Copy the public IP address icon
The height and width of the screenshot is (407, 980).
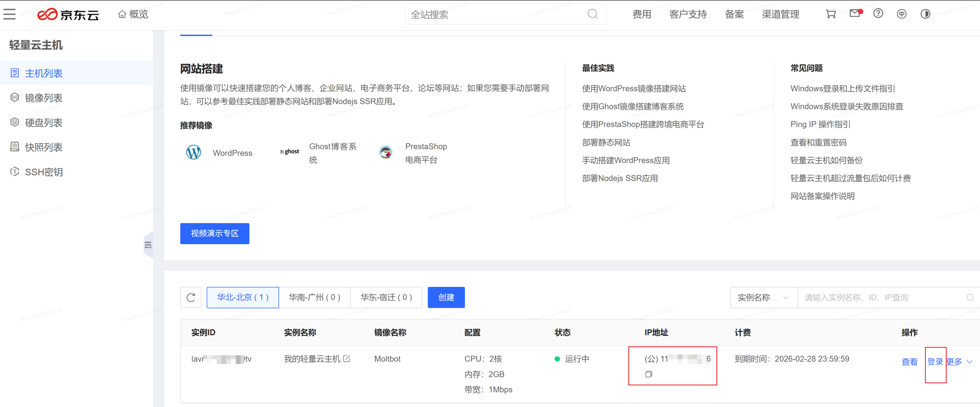tap(648, 374)
